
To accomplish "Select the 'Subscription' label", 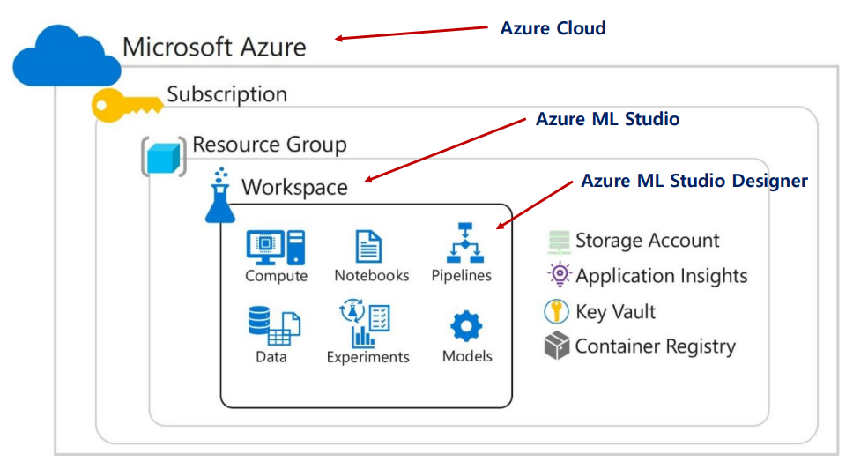I will click(x=227, y=94).
